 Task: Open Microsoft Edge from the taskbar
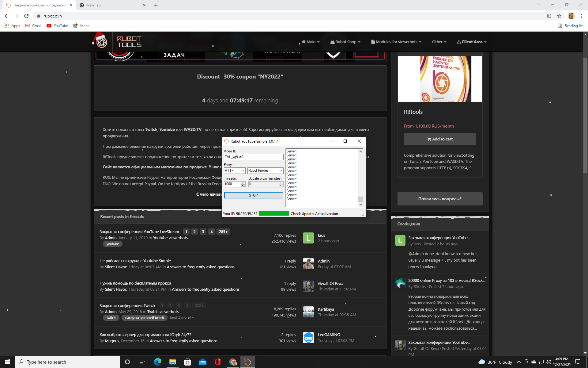[x=157, y=362]
